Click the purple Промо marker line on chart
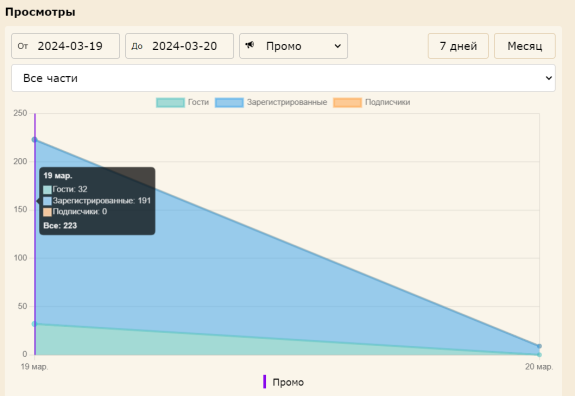575x396 pixels. tap(35, 235)
